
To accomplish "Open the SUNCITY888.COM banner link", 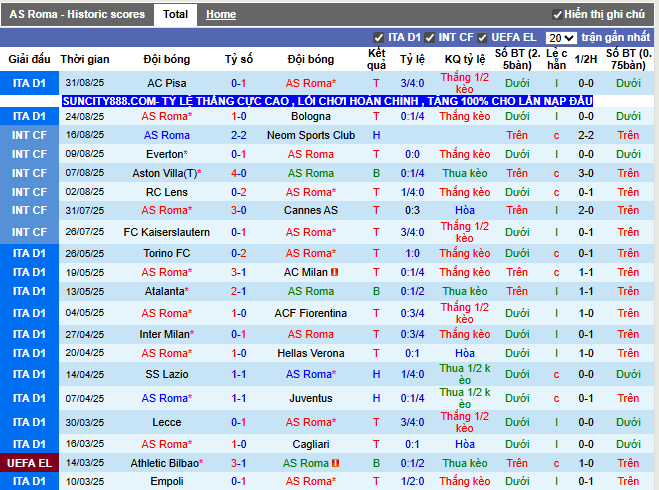I will (327, 101).
